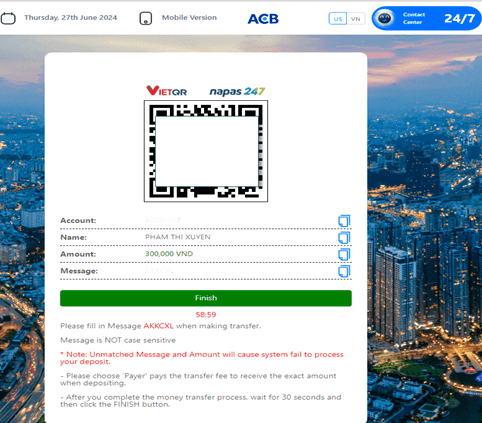Open the Contact Center 24/7 button
The width and height of the screenshot is (482, 423).
tap(427, 18)
